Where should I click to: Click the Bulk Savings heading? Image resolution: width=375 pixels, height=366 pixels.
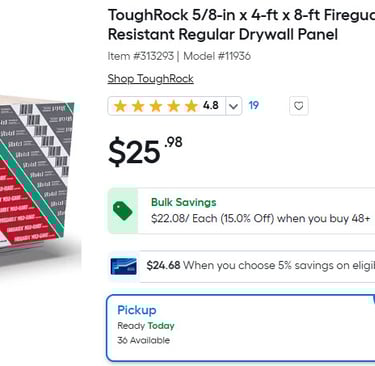(184, 202)
